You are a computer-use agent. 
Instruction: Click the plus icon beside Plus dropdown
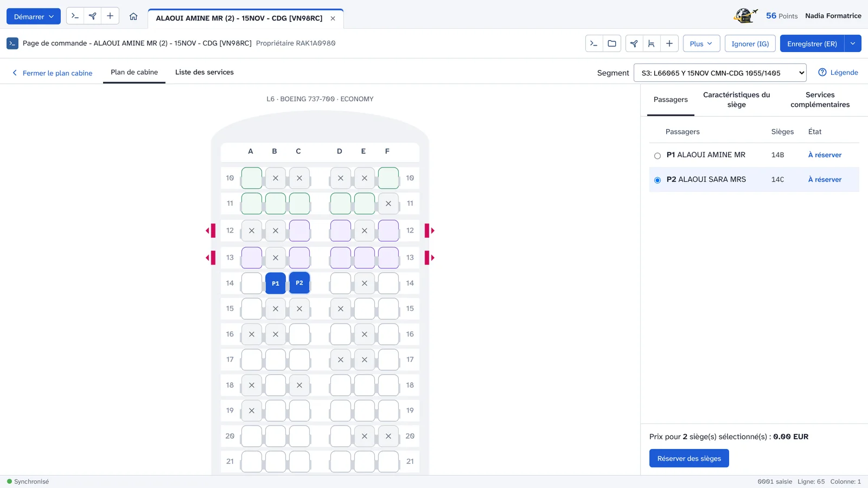click(669, 43)
